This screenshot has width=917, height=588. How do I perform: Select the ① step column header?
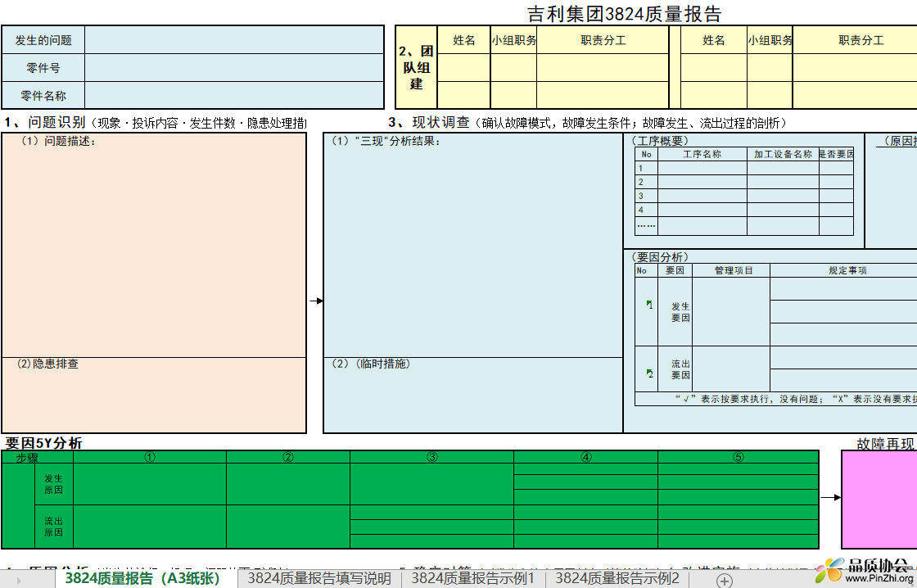point(150,458)
